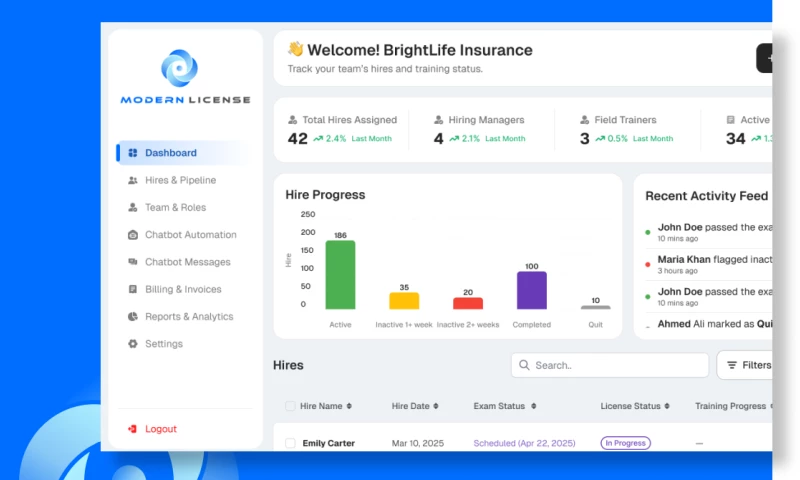Click the In Progress license status badge
800x480 pixels.
point(626,443)
